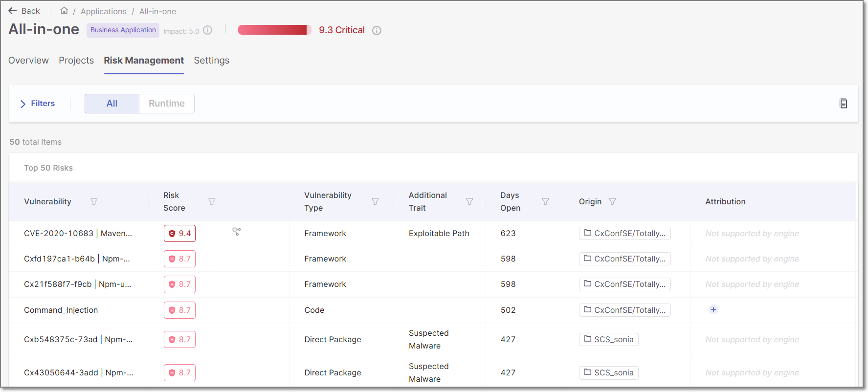Open the Origin column filter icon
The image size is (868, 392).
(612, 201)
